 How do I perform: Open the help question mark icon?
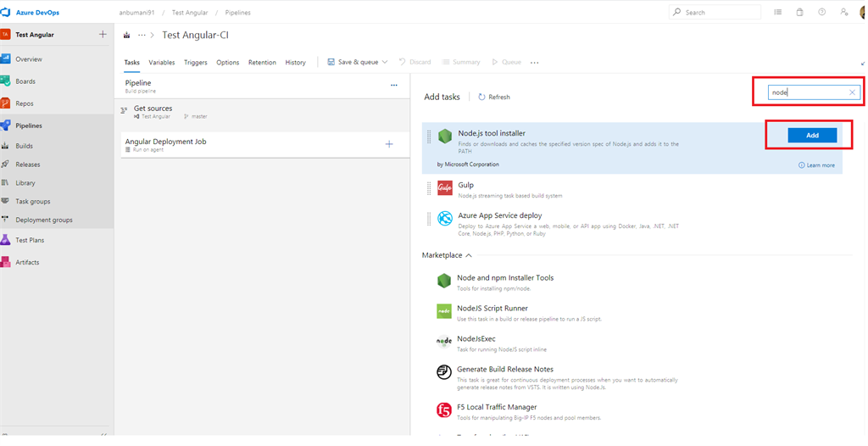[x=822, y=12]
